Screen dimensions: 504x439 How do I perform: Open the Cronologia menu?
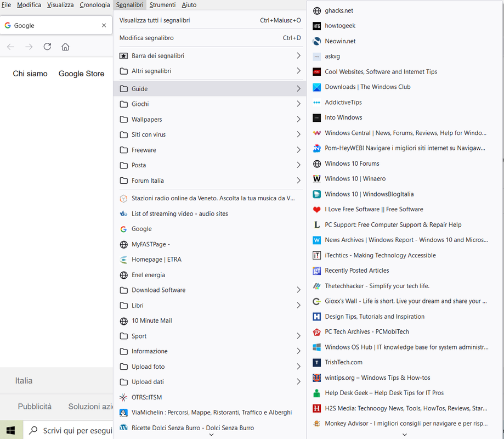pyautogui.click(x=95, y=5)
